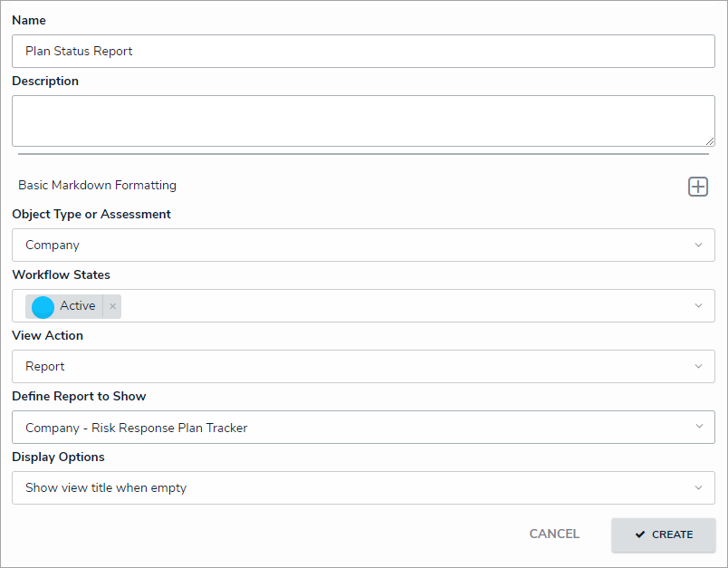
Task: Click the chevron arrow beside Company
Action: 698,245
